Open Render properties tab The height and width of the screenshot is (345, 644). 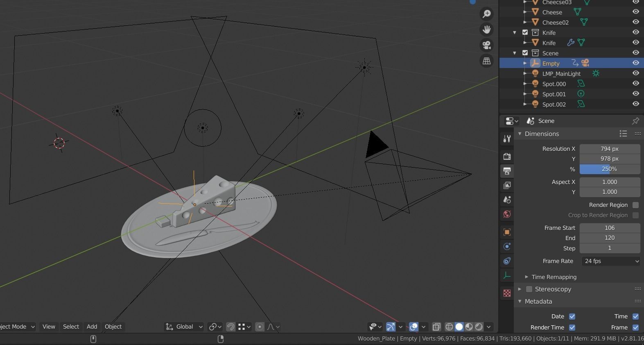(x=507, y=156)
